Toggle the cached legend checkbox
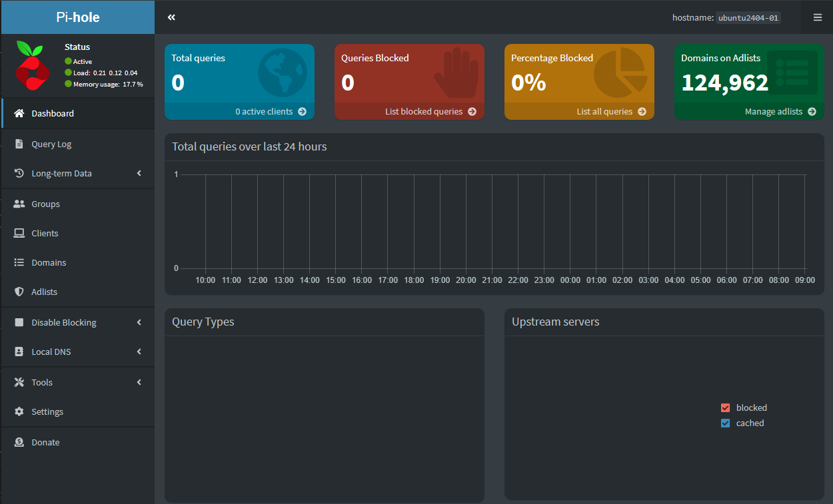Viewport: 833px width, 504px height. coord(726,423)
